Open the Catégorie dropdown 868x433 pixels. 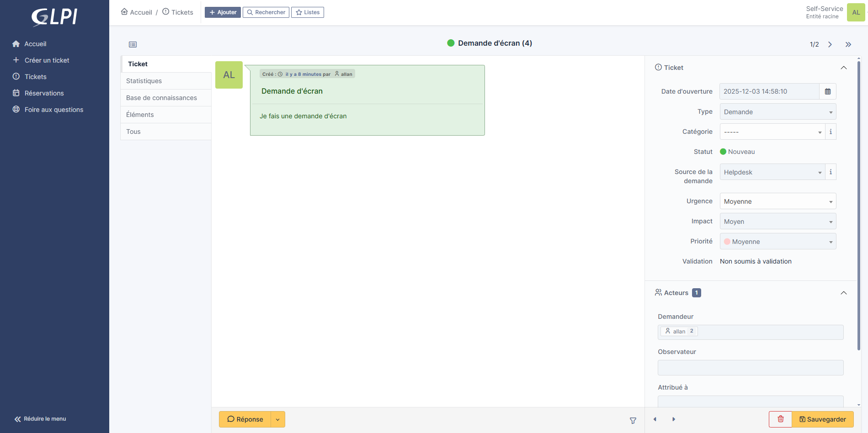tap(772, 132)
